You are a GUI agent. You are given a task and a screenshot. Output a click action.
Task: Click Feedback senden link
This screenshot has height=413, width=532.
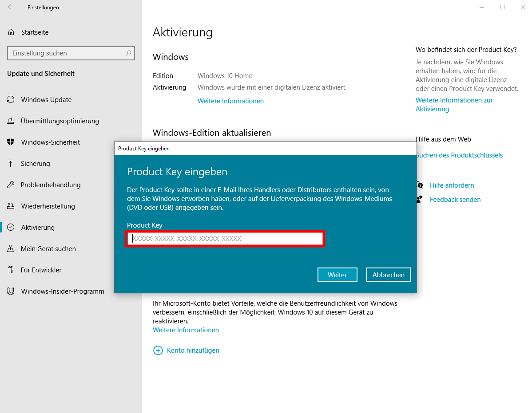pyautogui.click(x=455, y=200)
